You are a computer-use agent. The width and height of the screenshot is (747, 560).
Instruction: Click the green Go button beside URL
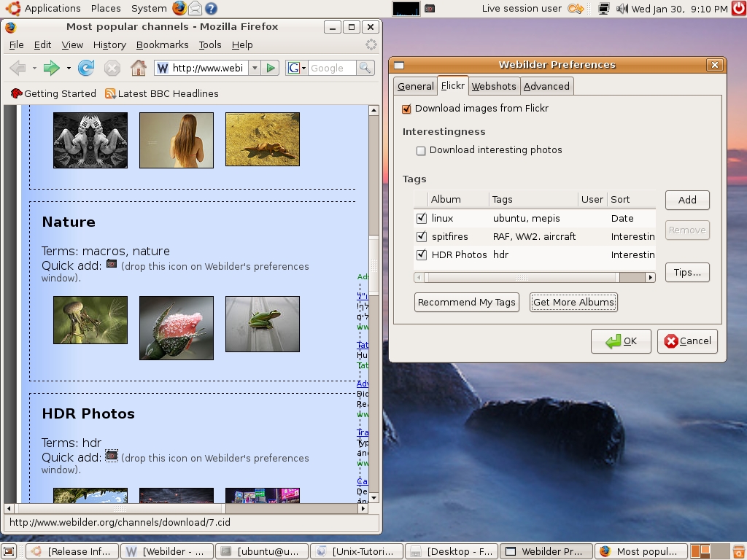point(271,68)
